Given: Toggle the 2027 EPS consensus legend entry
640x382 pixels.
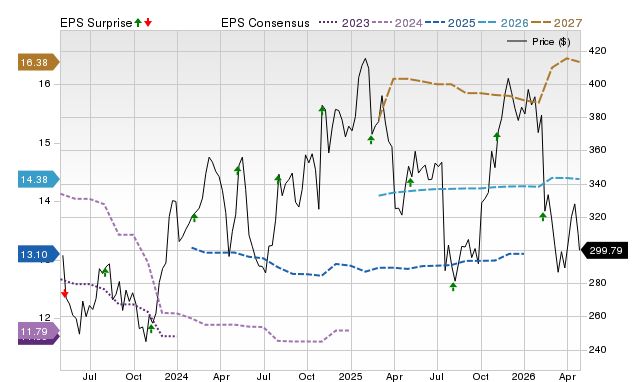Looking at the screenshot, I should click(x=556, y=23).
